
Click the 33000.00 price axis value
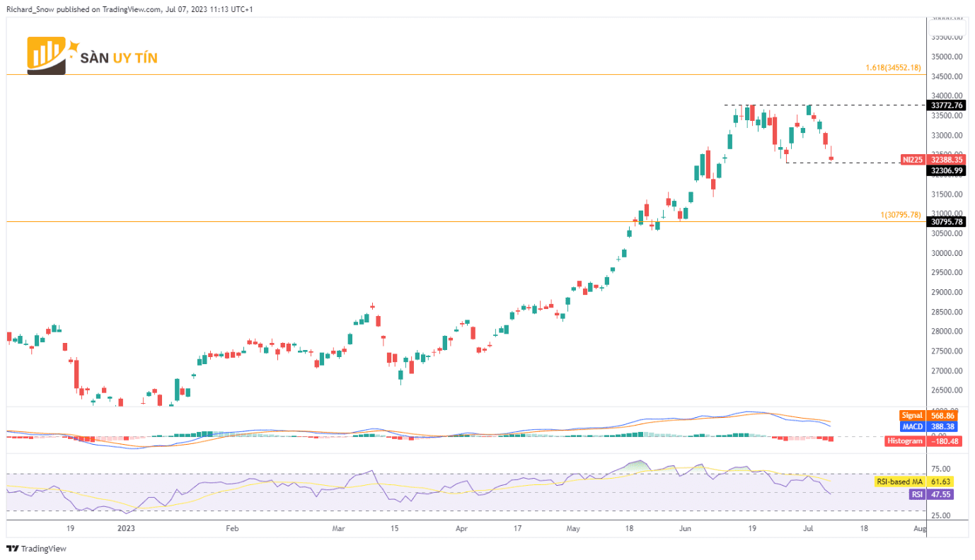tap(947, 136)
